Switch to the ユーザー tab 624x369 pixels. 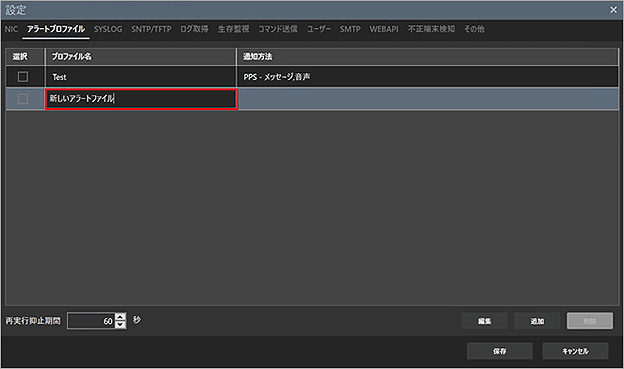click(x=319, y=29)
